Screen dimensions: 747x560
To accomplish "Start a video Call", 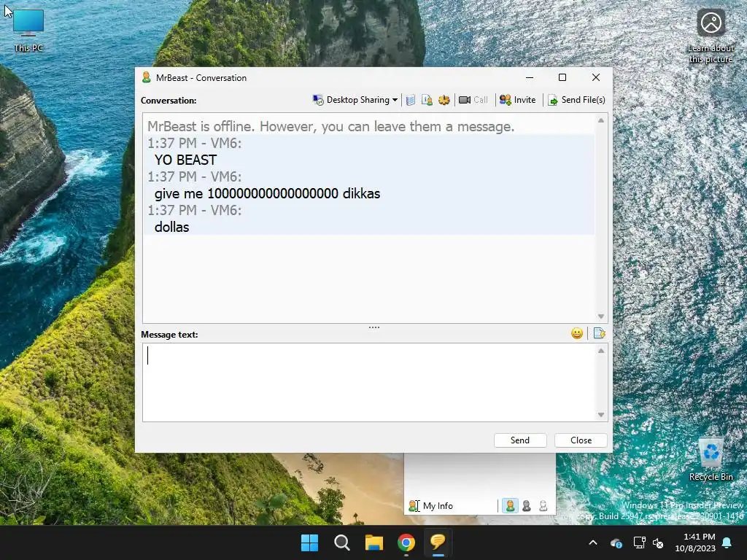I will 473,100.
